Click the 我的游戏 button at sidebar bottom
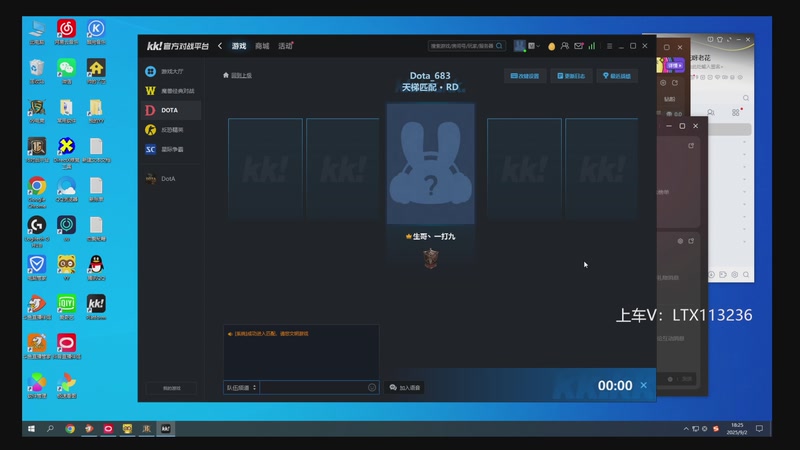Viewport: 800px width, 450px height. click(171, 388)
